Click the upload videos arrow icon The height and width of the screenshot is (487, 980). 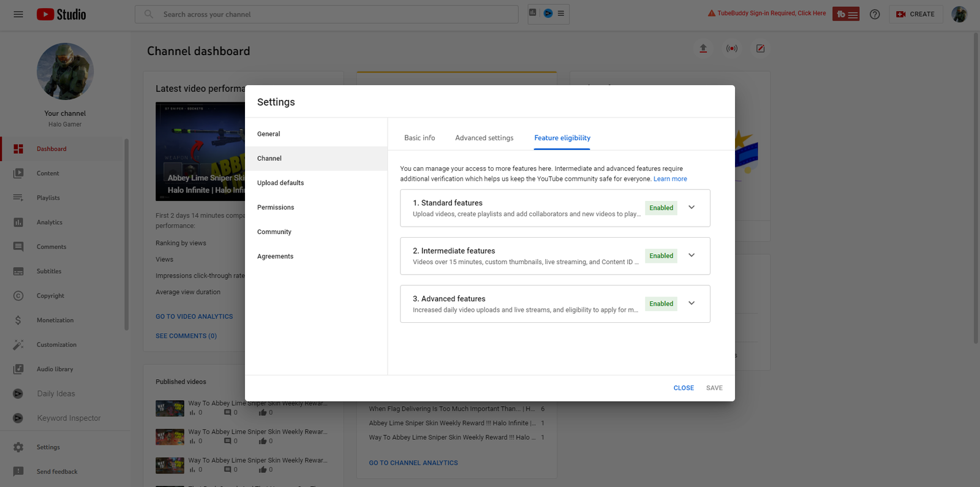[x=703, y=48]
